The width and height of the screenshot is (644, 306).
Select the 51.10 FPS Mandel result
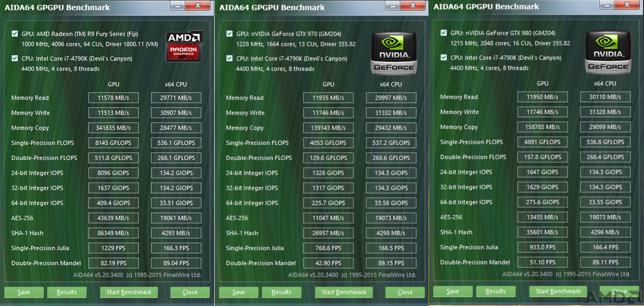(x=543, y=262)
